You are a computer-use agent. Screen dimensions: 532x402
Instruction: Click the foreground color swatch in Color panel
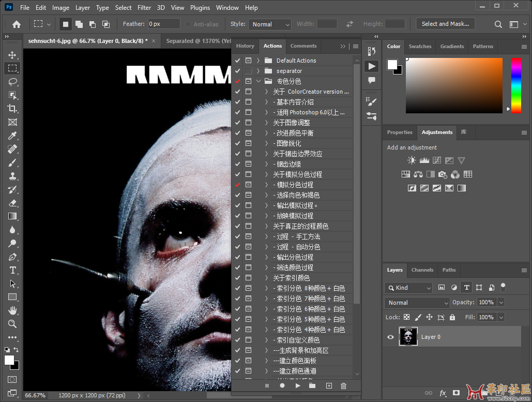(x=392, y=65)
